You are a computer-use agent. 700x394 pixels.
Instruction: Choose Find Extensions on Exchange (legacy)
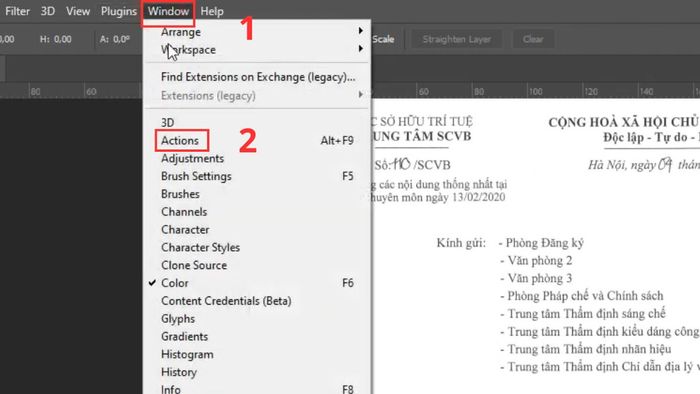click(257, 77)
